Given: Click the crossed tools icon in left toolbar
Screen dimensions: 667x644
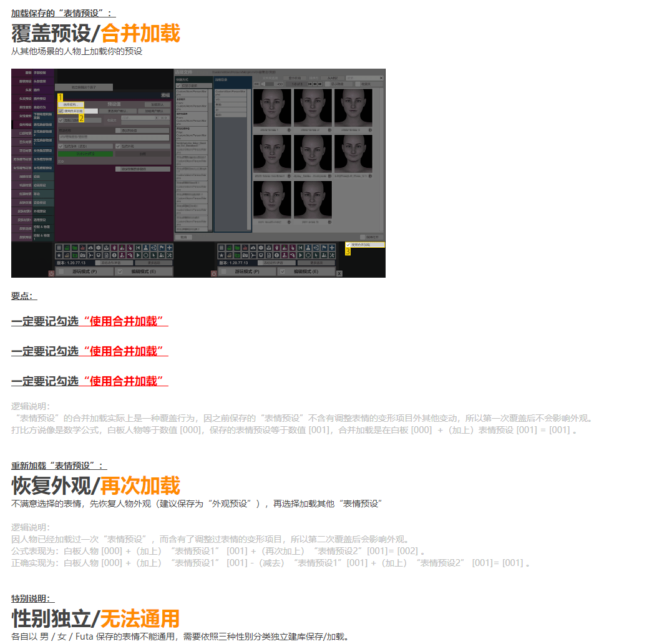Looking at the screenshot, I should tap(169, 256).
